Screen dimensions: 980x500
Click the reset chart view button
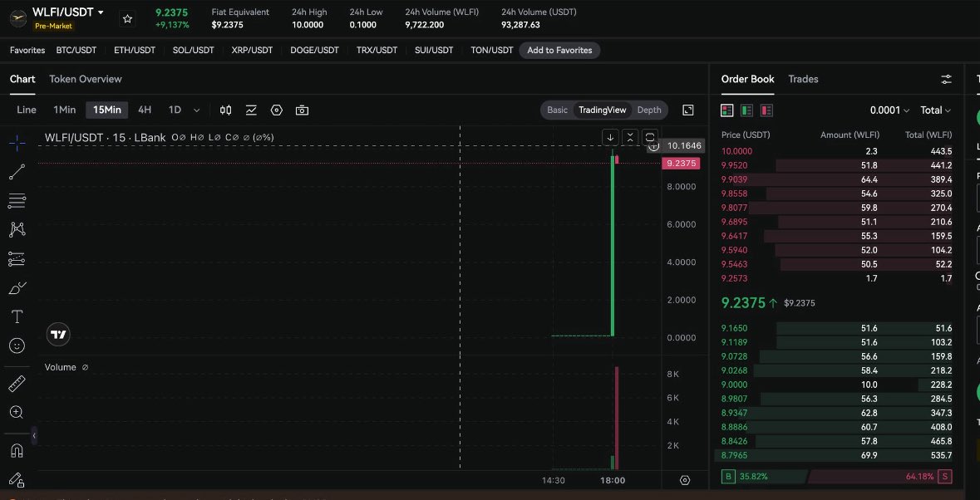click(x=650, y=137)
